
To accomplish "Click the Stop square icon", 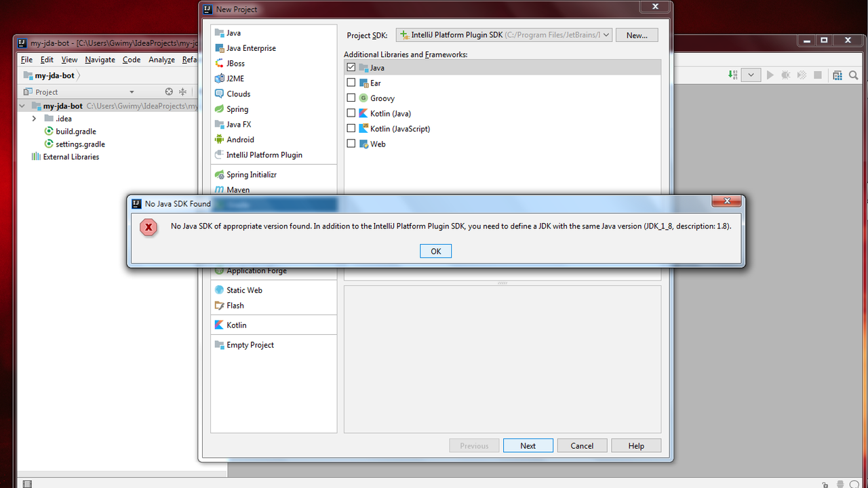I will coord(818,75).
